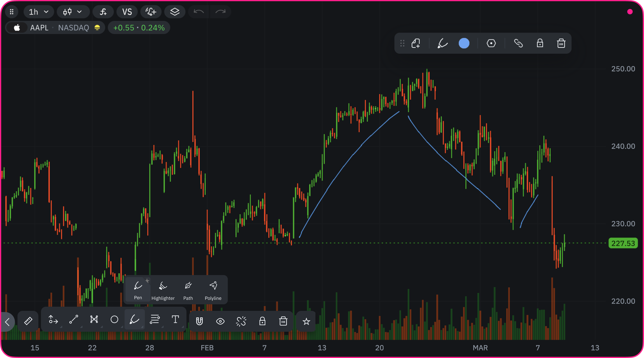Pick the Path tool option

point(188,290)
